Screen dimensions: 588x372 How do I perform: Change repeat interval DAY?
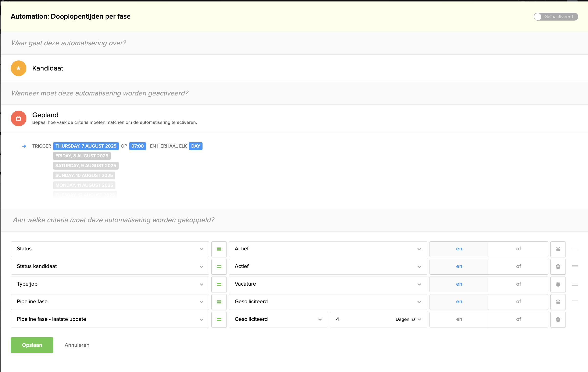[195, 146]
